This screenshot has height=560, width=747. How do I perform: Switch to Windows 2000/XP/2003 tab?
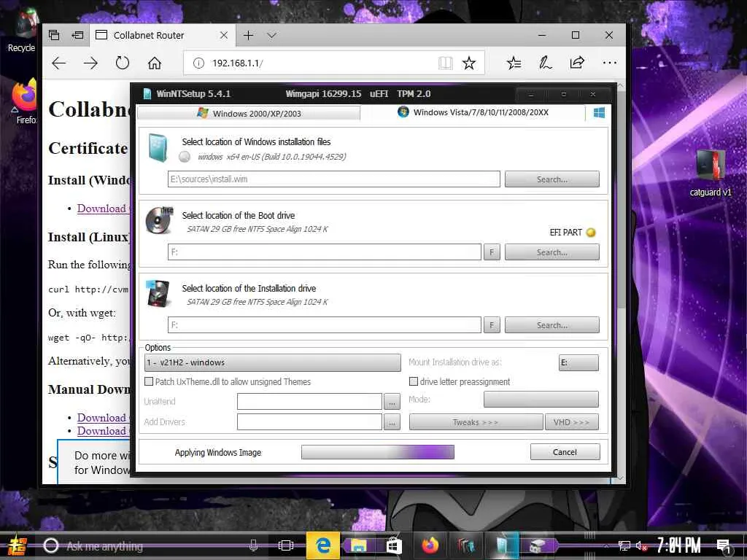[x=249, y=113]
